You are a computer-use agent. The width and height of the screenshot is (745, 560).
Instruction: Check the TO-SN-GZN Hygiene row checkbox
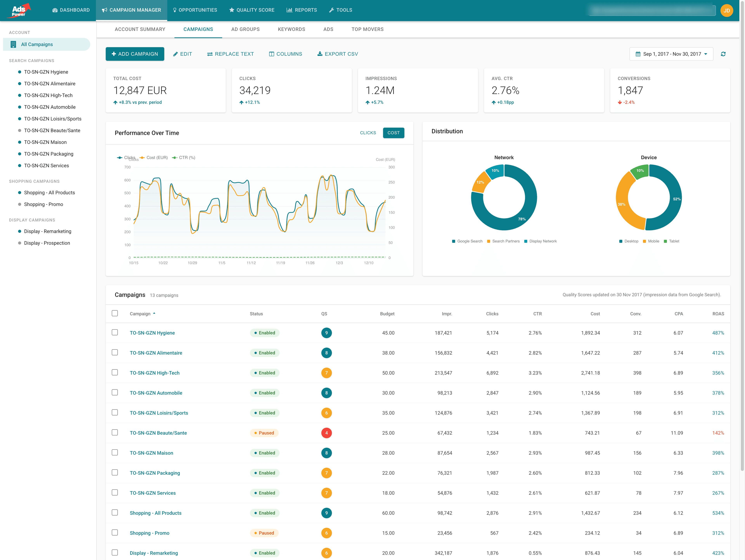tap(115, 333)
